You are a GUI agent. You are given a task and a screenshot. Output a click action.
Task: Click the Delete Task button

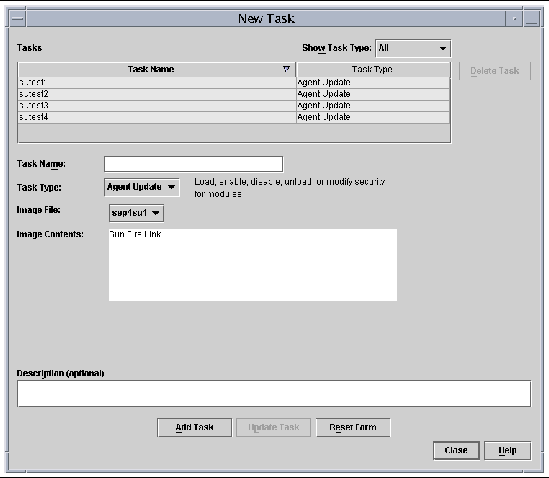tap(495, 71)
